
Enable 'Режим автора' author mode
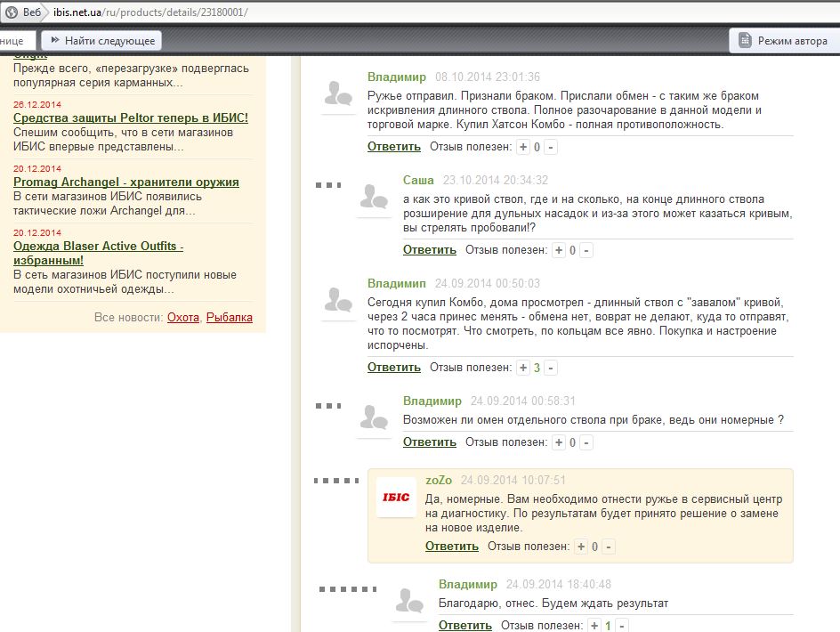(783, 41)
